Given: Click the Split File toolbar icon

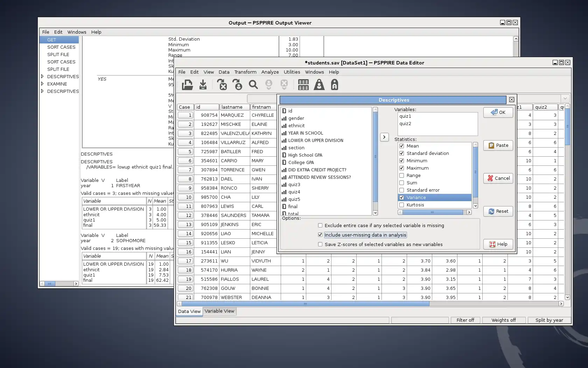Looking at the screenshot, I should (303, 85).
